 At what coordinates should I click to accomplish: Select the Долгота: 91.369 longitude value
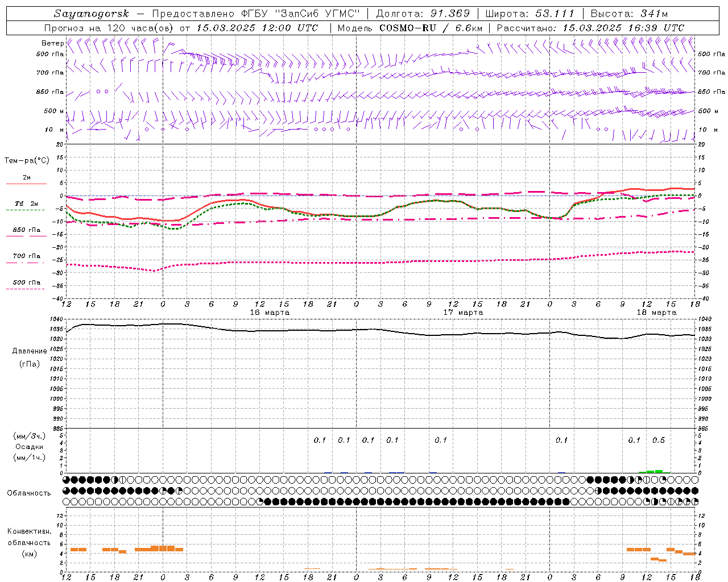coord(423,14)
